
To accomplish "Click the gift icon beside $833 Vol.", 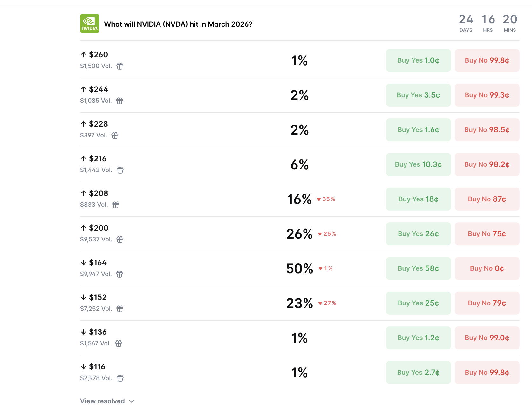I will [x=116, y=205].
